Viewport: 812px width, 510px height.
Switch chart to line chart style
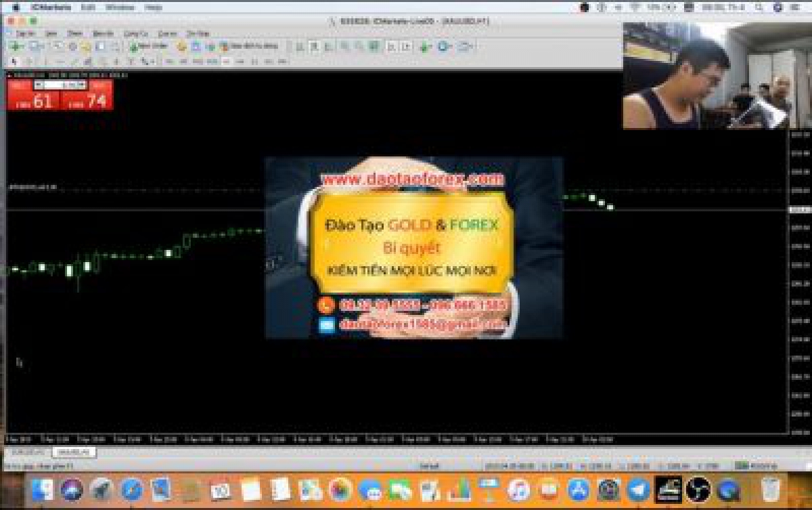(x=329, y=46)
